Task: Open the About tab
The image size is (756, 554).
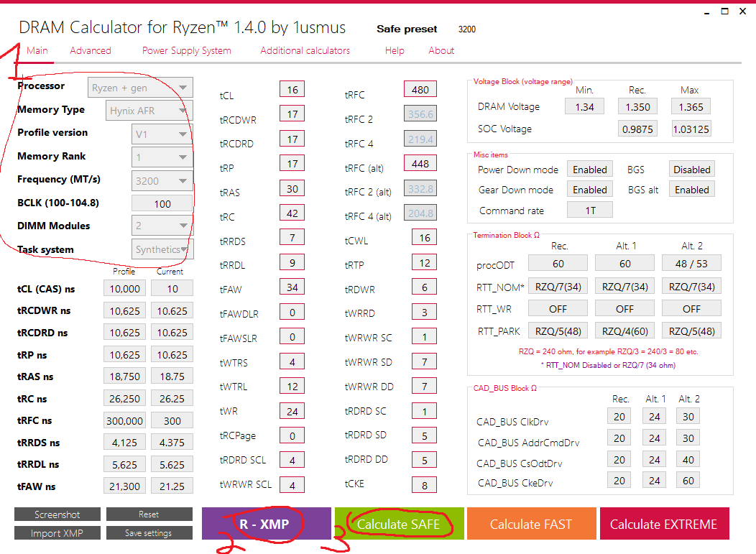Action: click(x=441, y=50)
